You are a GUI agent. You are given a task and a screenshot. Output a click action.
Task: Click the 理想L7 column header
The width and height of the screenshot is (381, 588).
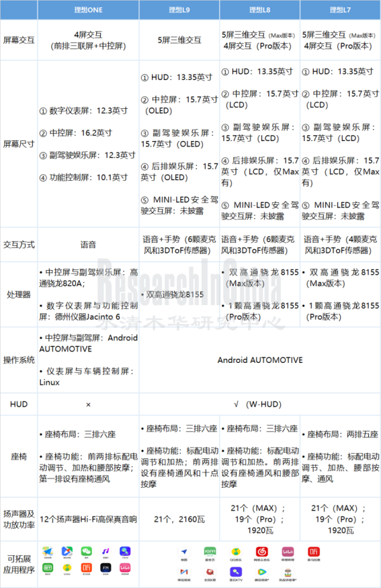pyautogui.click(x=340, y=10)
